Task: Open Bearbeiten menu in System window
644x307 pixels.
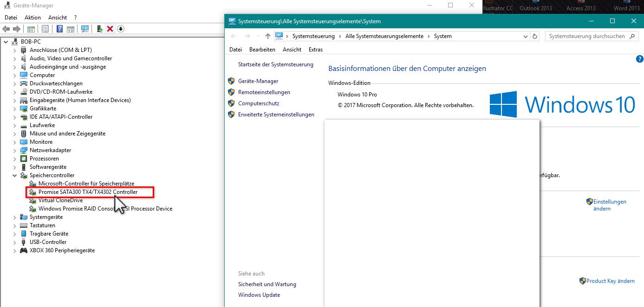Action: 262,50
